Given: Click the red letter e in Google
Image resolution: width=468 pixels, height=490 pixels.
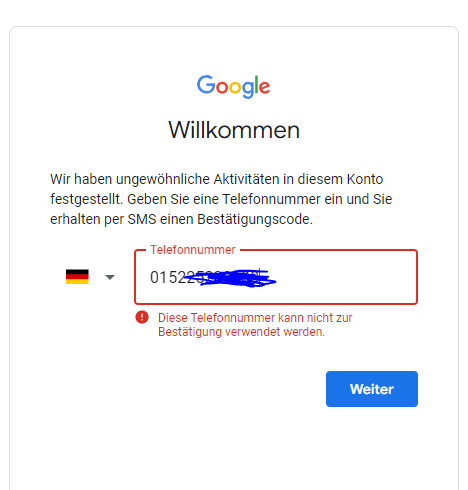Looking at the screenshot, I should (264, 87).
